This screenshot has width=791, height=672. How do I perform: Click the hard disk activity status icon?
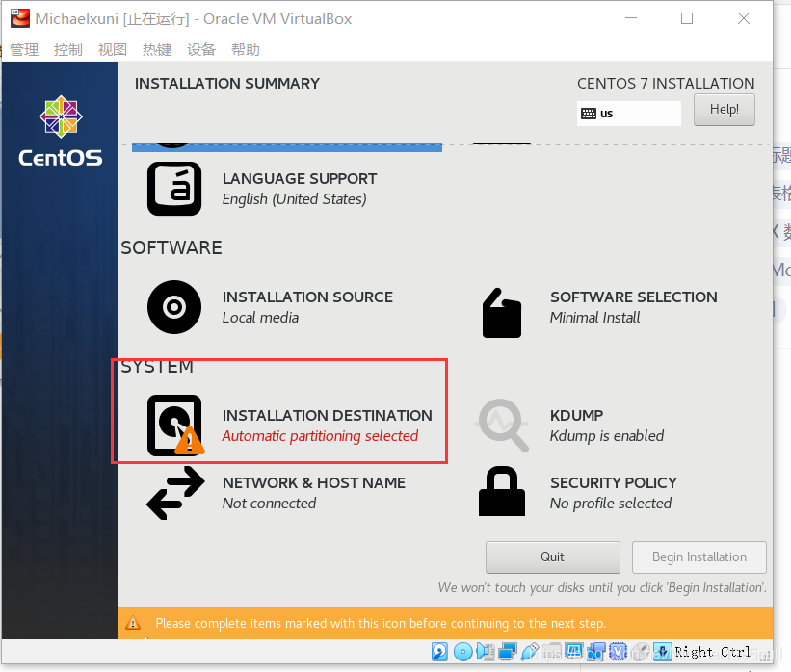tap(439, 652)
